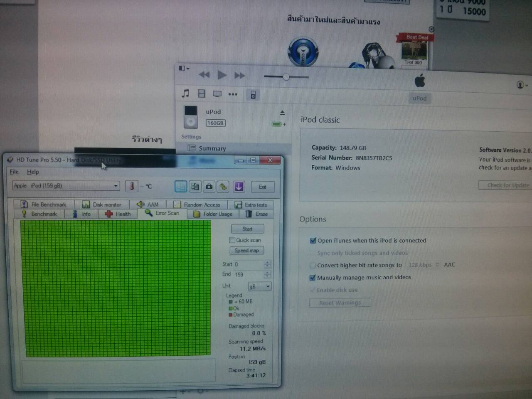Open the Movies library icon in iTunes
This screenshot has height=399, width=532.
point(202,94)
